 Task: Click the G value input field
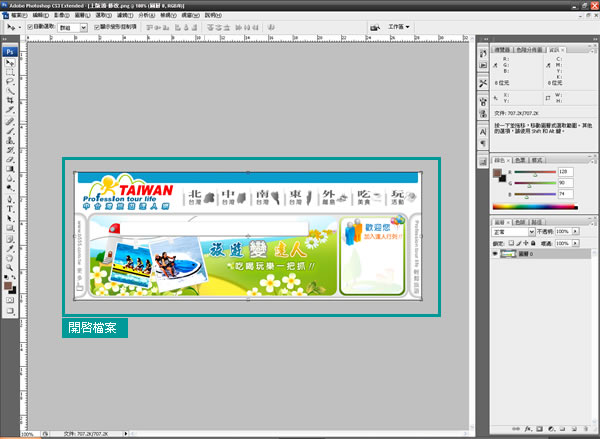point(566,183)
